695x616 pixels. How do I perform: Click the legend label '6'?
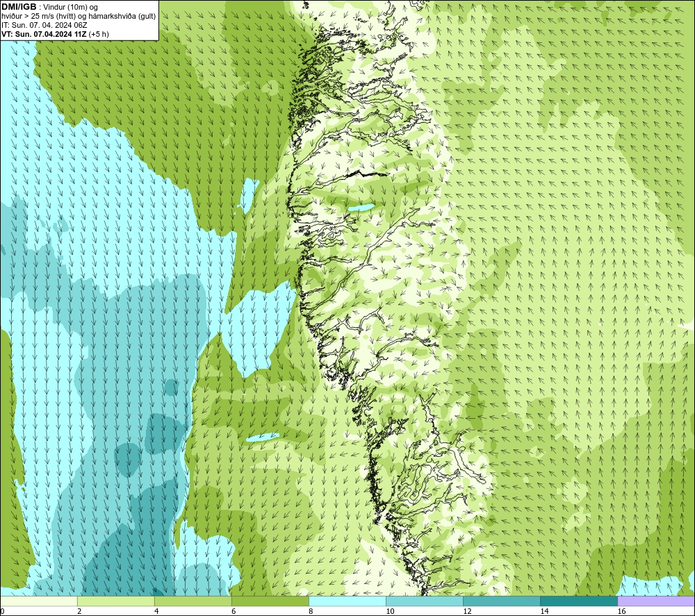(x=234, y=612)
